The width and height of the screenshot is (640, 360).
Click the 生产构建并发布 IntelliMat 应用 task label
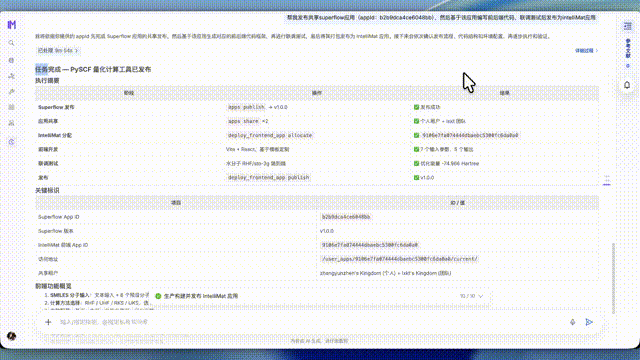201,296
